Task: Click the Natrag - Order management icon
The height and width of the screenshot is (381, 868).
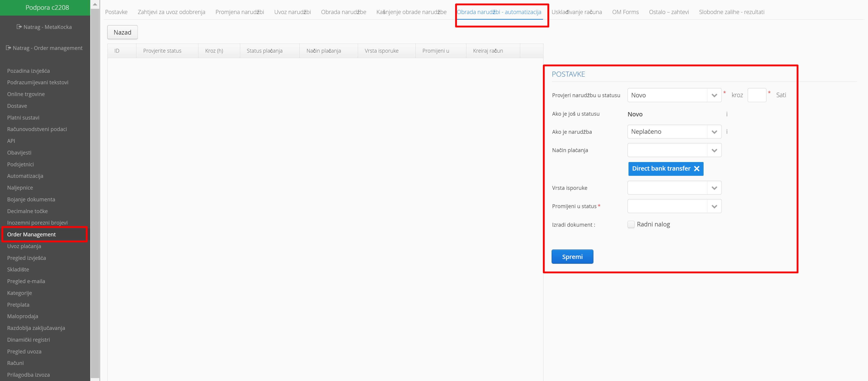Action: pos(8,48)
